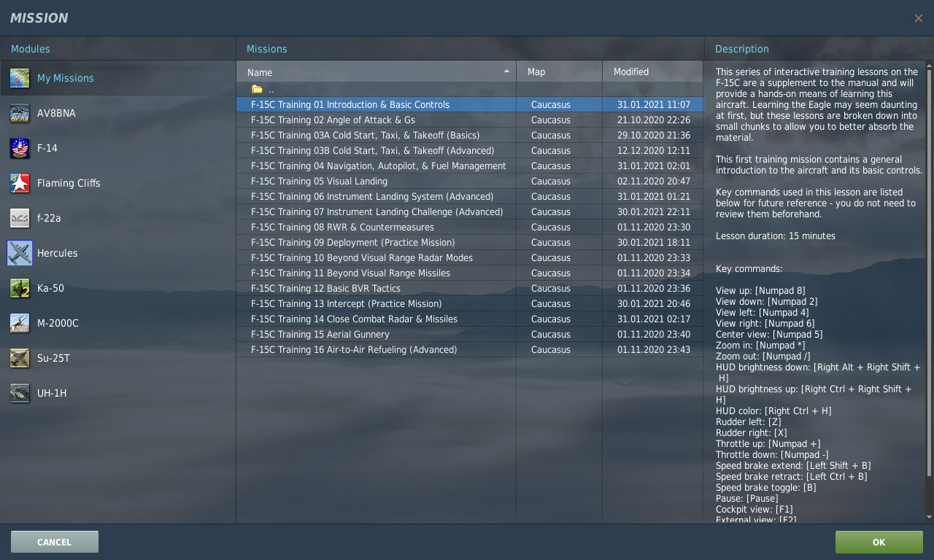Close the Mission dialog window

click(918, 18)
